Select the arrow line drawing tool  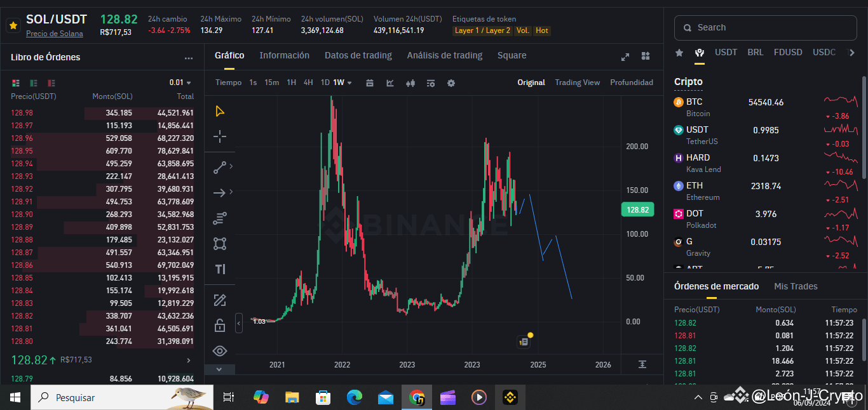point(220,193)
